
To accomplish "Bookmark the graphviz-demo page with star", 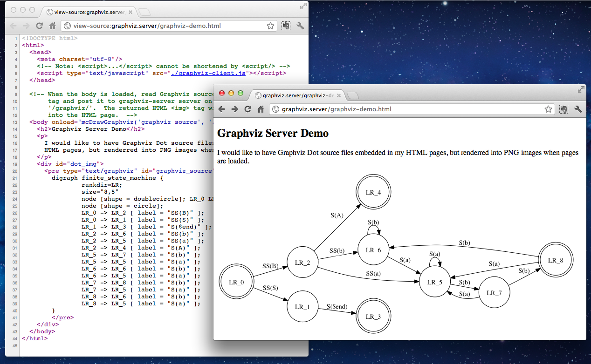I will coord(548,109).
